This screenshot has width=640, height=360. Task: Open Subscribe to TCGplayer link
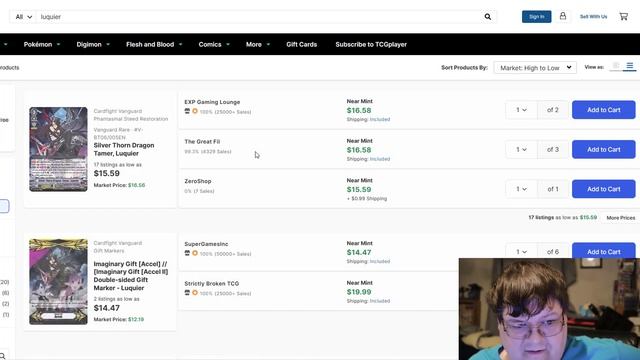pyautogui.click(x=371, y=44)
